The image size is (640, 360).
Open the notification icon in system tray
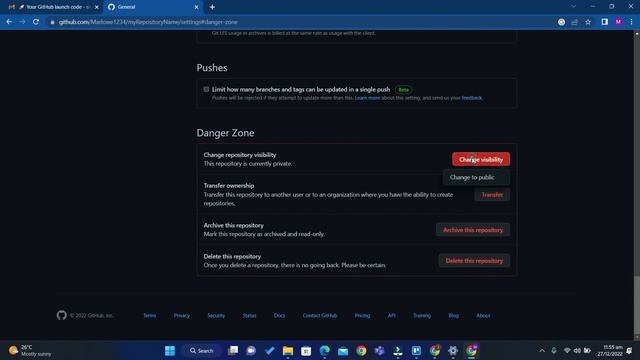tap(629, 351)
